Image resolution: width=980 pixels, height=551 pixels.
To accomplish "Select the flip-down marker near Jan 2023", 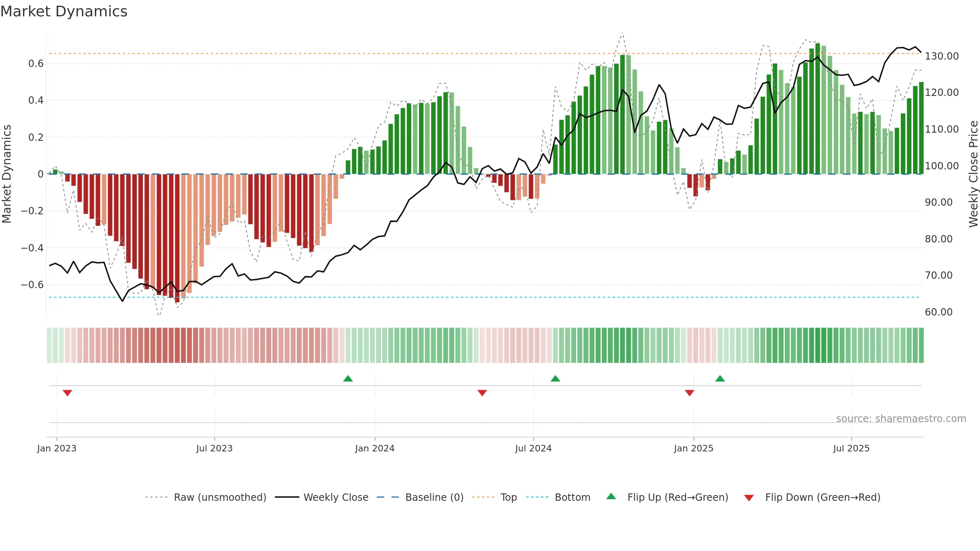I will point(67,393).
